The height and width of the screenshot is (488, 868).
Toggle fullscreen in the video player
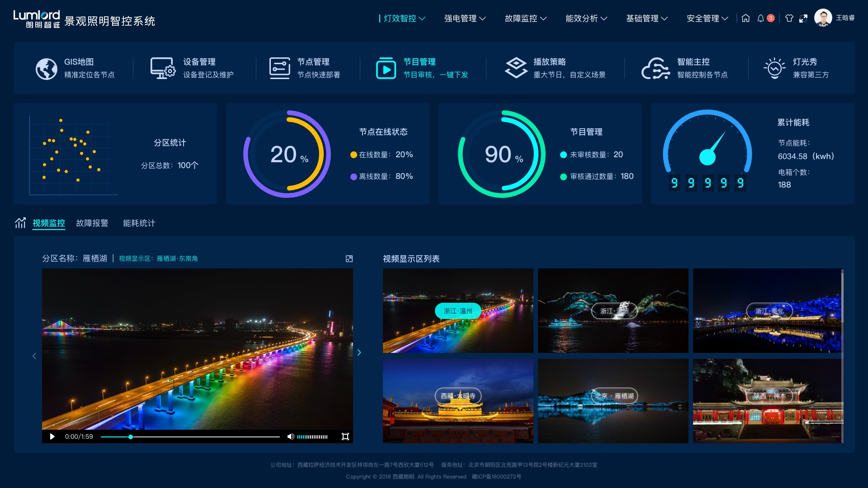[345, 436]
